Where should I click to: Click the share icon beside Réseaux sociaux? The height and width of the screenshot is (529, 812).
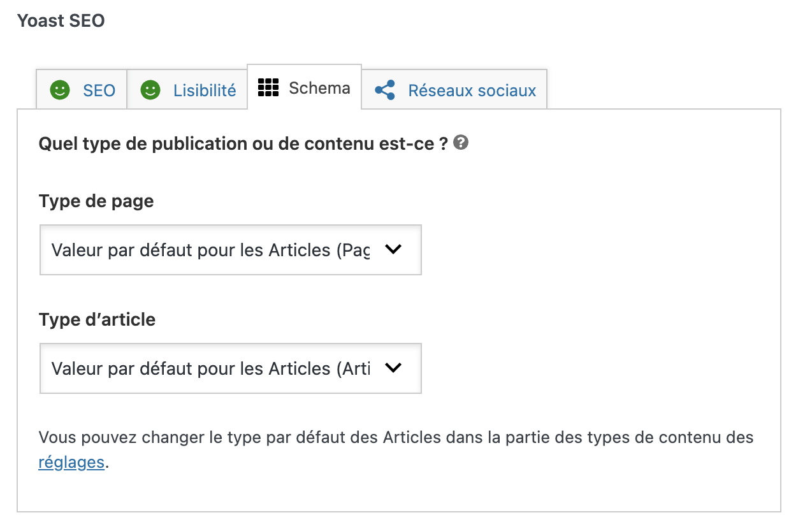point(385,91)
